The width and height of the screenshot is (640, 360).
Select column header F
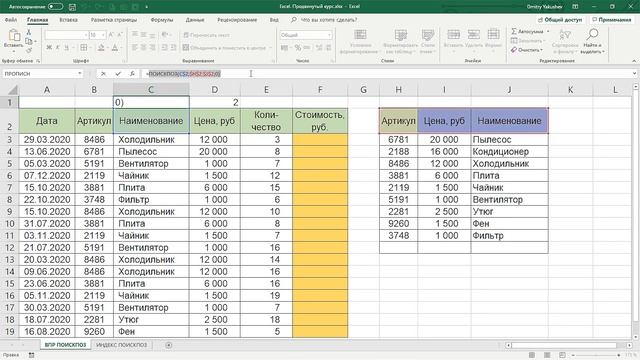tap(320, 90)
